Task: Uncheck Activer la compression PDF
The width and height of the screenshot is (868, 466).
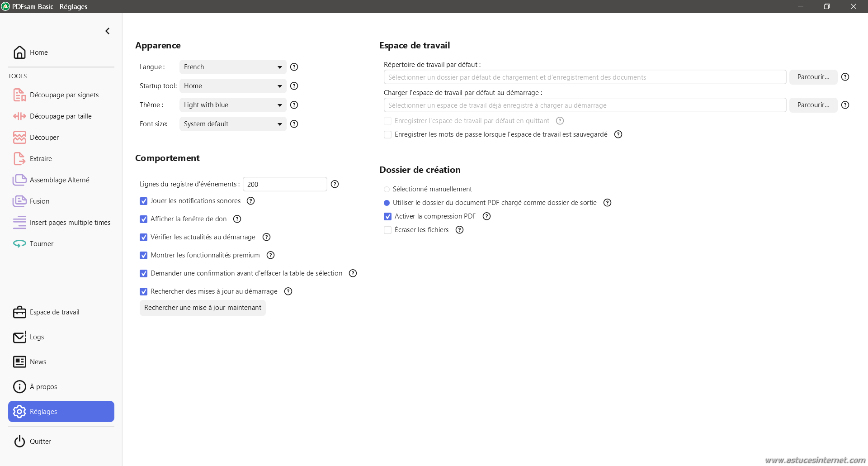Action: (x=388, y=216)
